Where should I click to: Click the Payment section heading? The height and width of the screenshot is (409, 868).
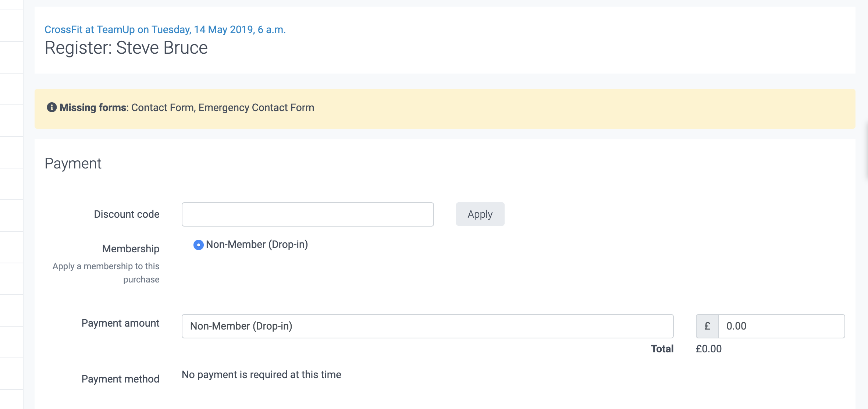[x=73, y=164]
